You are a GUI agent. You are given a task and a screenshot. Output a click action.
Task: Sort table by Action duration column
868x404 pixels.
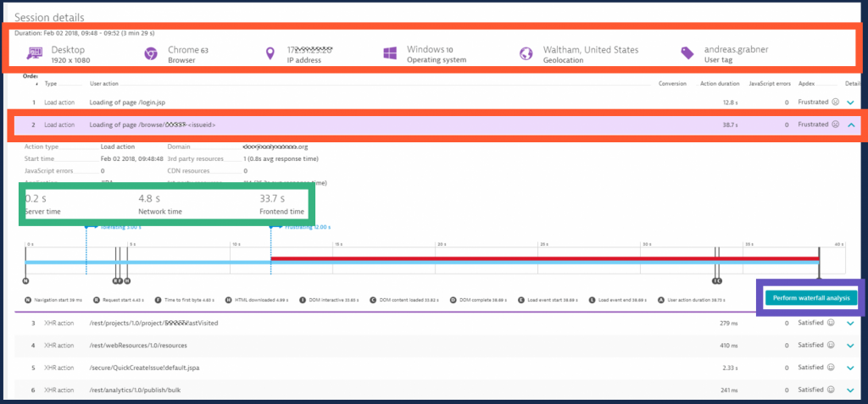point(718,84)
